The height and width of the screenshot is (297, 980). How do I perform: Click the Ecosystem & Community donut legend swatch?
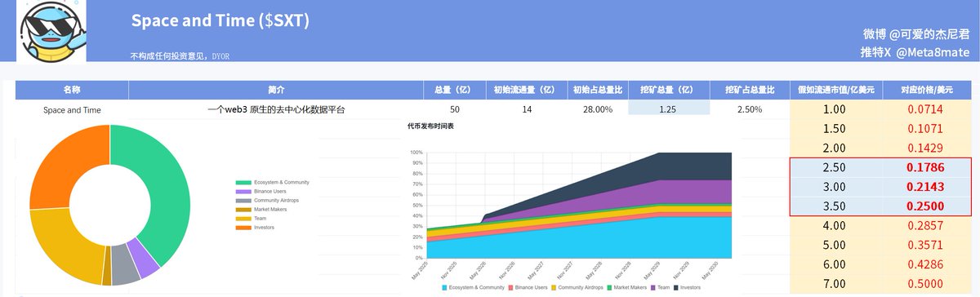coord(243,182)
